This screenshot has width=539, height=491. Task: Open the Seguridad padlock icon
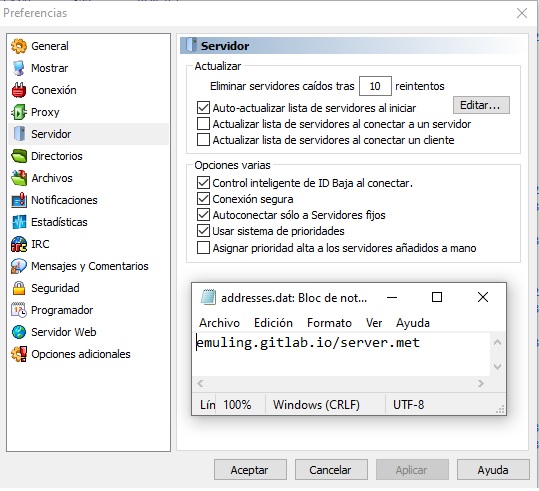(x=19, y=288)
